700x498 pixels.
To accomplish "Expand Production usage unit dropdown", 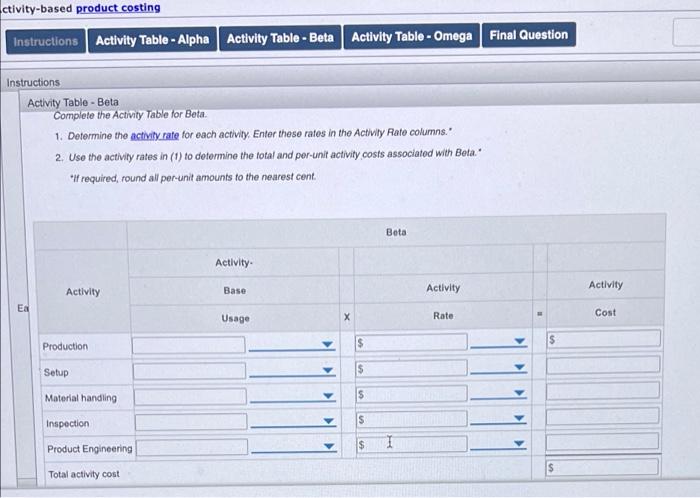I will point(292,344).
